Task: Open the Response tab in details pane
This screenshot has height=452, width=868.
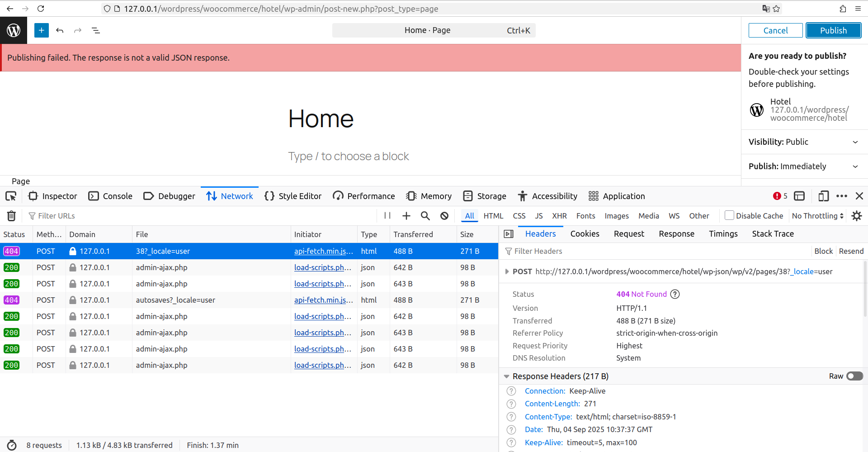Action: coord(676,234)
